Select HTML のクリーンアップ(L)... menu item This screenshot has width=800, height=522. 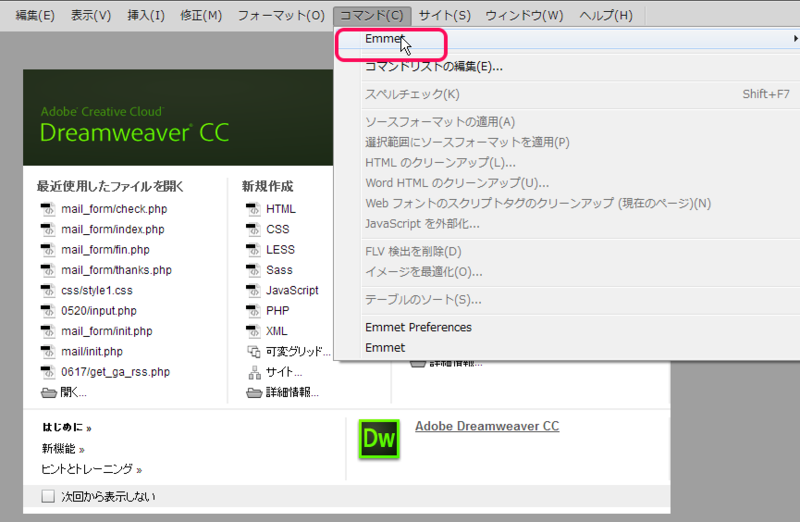[567, 163]
